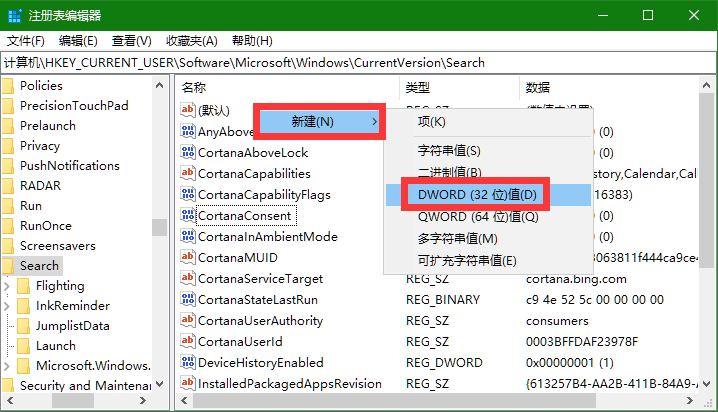This screenshot has width=718, height=412.
Task: Click the tree pane scroll-down arrow
Action: 159,384
